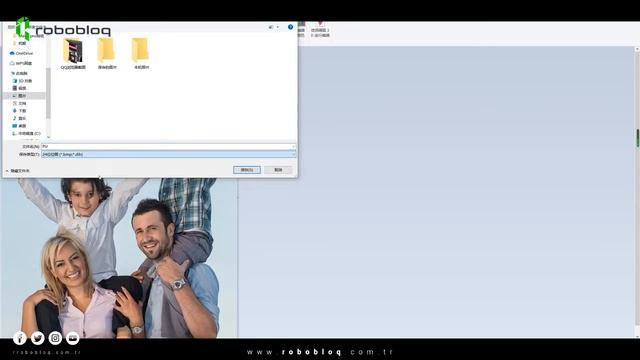This screenshot has height=360, width=640.
Task: Collapse the Hide Folders expander
Action: click(18, 171)
